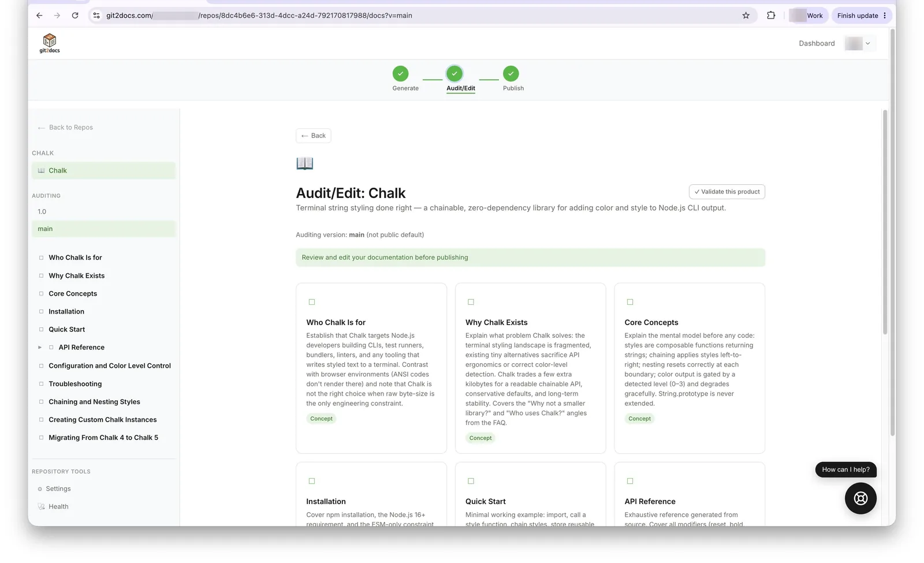Click the browser address bar URL
The image size is (924, 563).
coord(259,16)
